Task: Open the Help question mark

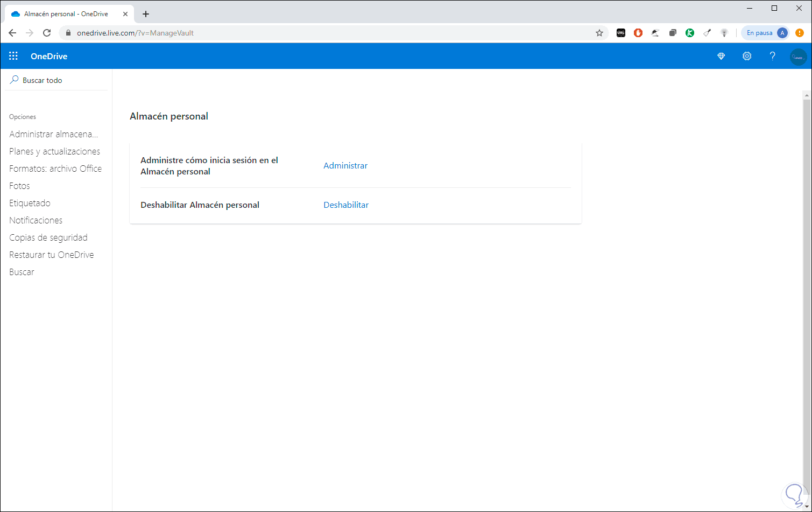Action: [773, 56]
